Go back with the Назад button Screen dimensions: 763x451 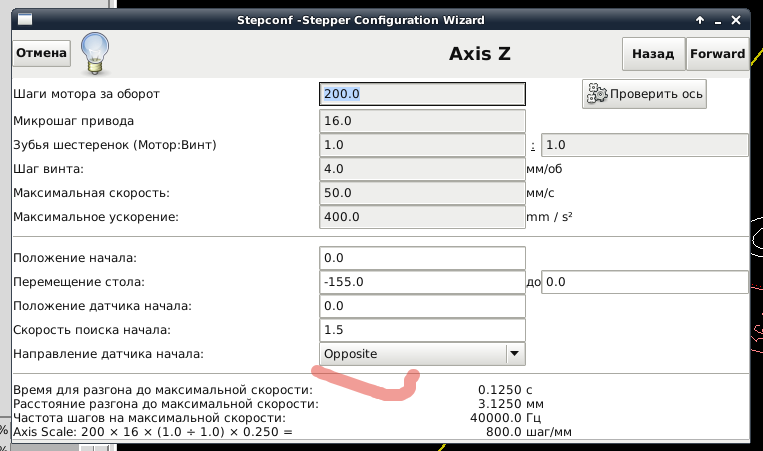coord(653,54)
